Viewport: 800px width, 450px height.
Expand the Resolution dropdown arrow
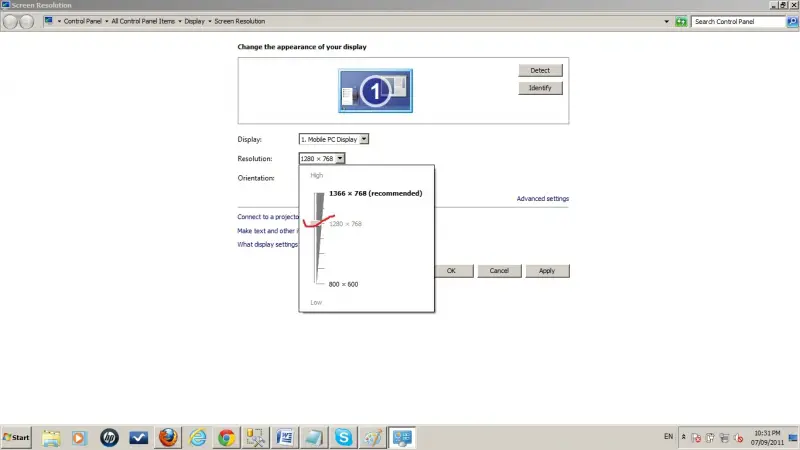[340, 159]
